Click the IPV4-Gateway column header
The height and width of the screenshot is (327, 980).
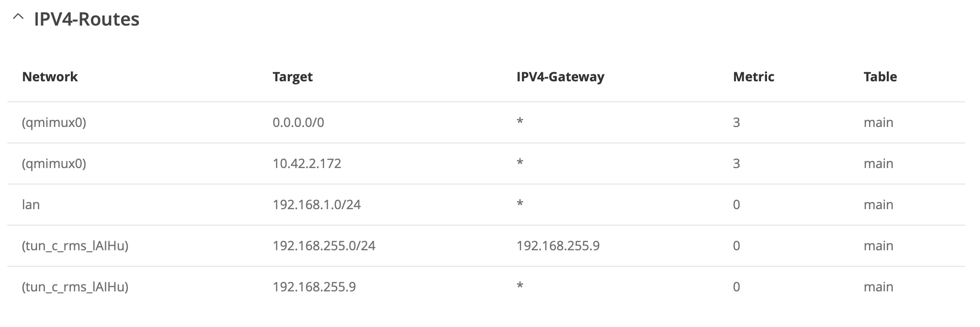[x=560, y=77]
